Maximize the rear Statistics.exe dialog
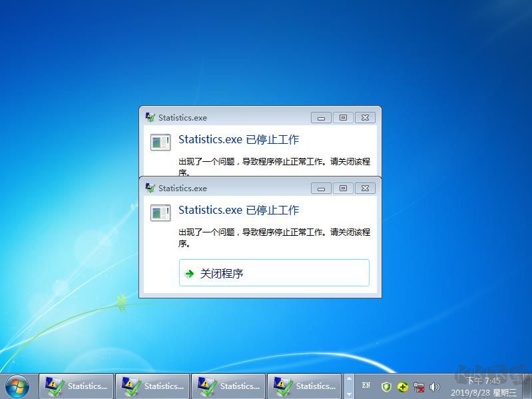Image resolution: width=532 pixels, height=399 pixels. [343, 117]
